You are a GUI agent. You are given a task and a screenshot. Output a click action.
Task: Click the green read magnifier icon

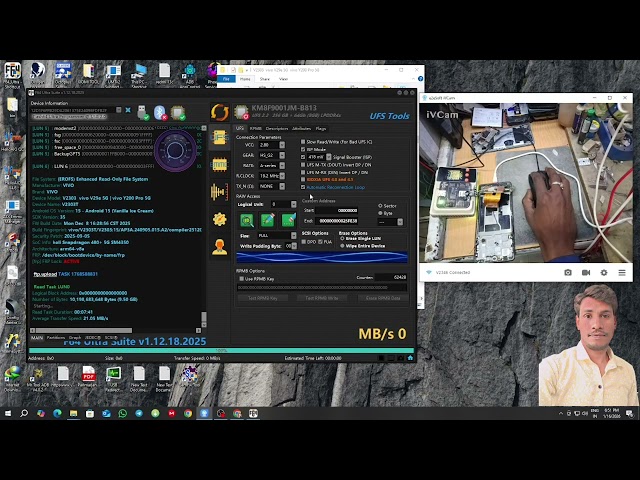pyautogui.click(x=247, y=220)
